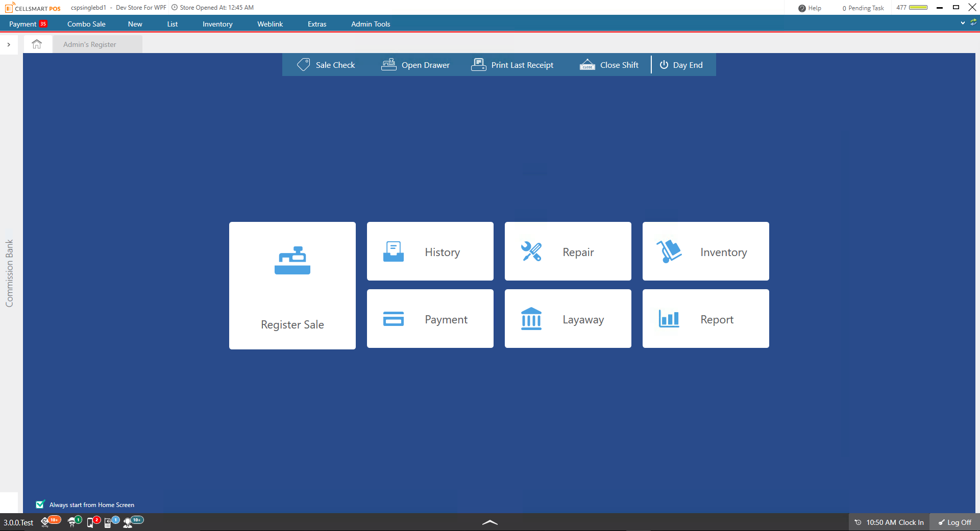980x531 pixels.
Task: Click the technician status icon with badge 1
Action: click(75, 521)
